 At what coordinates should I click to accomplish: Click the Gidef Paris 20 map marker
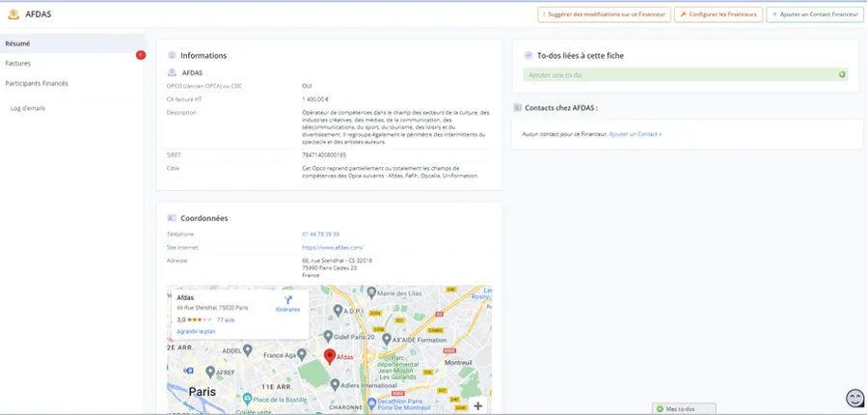328,336
